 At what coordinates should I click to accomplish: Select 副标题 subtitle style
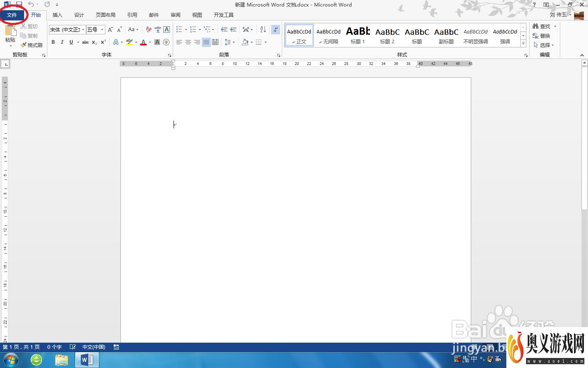(x=446, y=35)
